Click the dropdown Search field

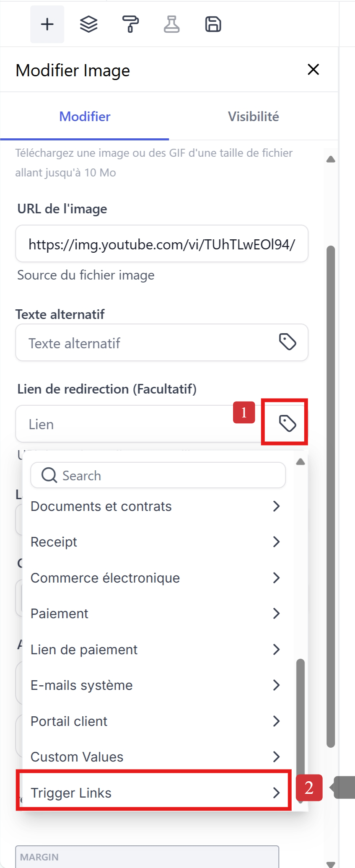pyautogui.click(x=158, y=475)
